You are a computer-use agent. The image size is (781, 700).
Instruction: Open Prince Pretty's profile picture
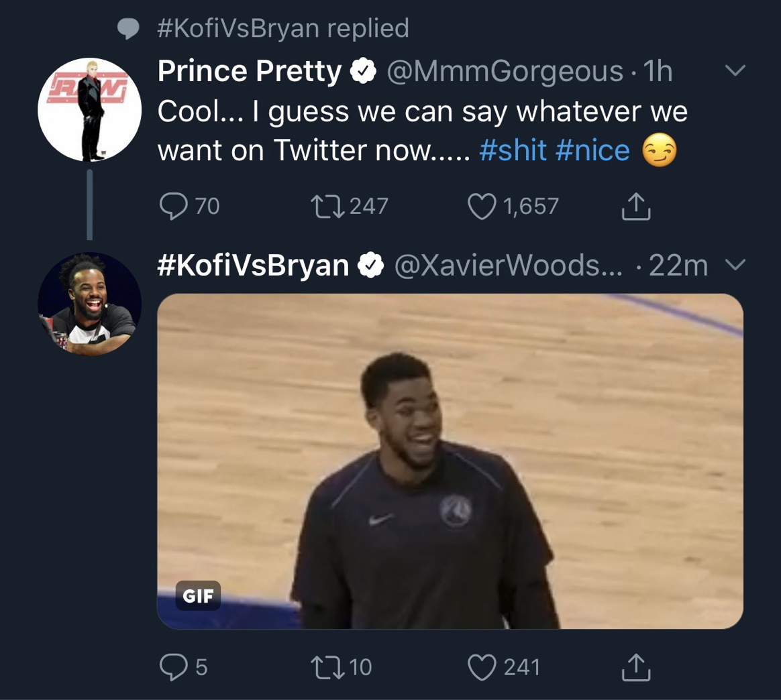point(89,109)
